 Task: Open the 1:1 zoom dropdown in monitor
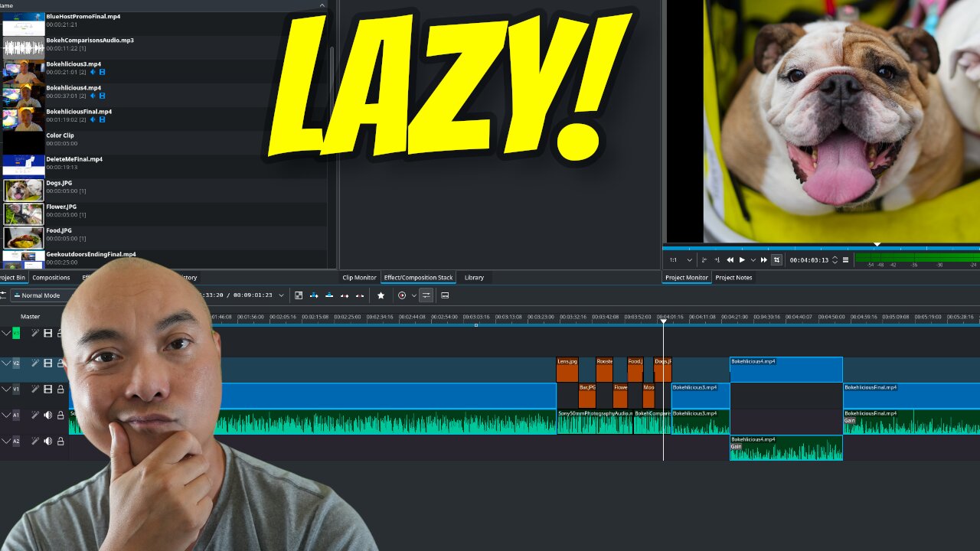pyautogui.click(x=681, y=260)
